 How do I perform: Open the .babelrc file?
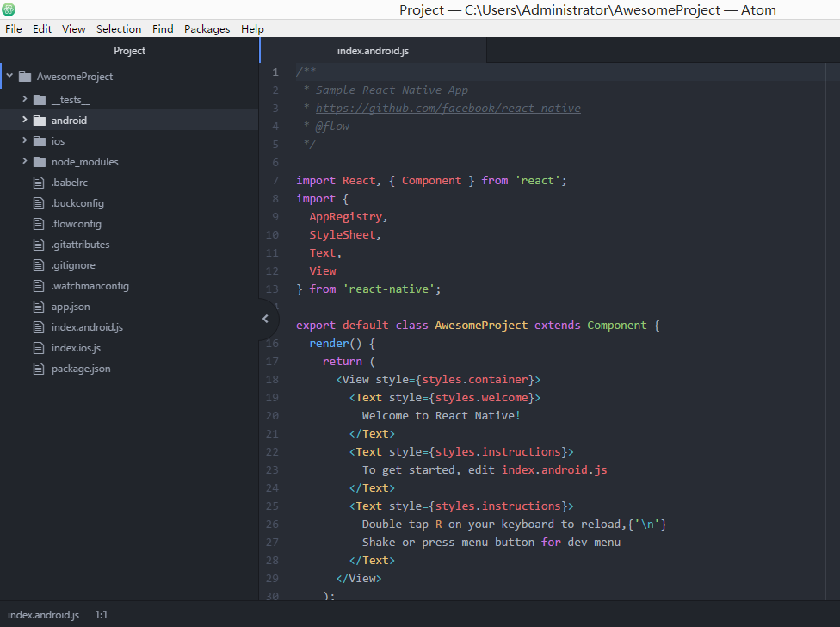coord(70,183)
